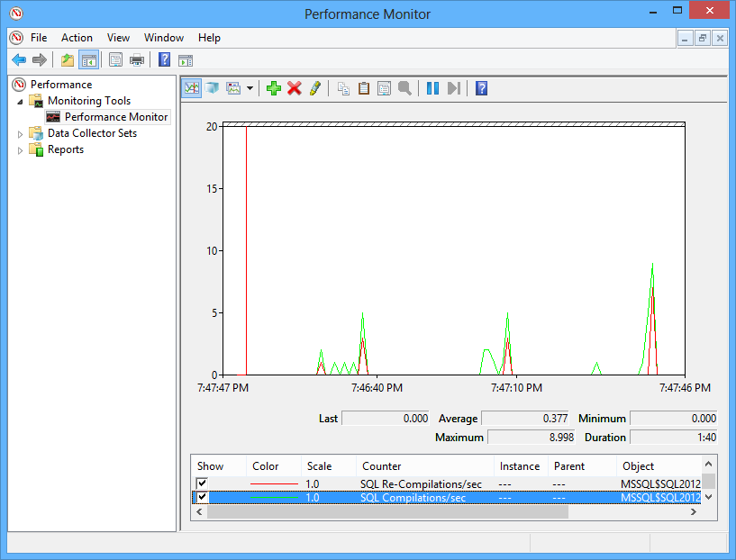
Task: Toggle Show/Hide Console Tree button
Action: point(88,60)
